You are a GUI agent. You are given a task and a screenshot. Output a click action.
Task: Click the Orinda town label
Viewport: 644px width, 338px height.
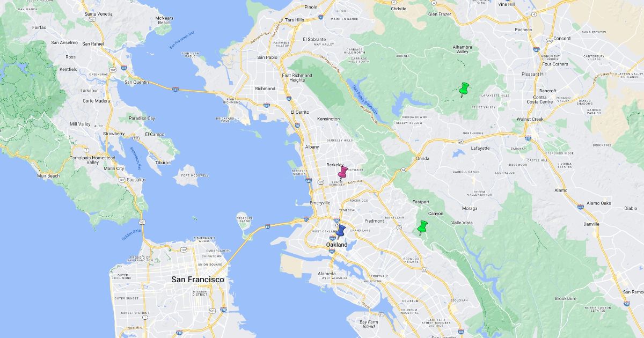coord(422,158)
